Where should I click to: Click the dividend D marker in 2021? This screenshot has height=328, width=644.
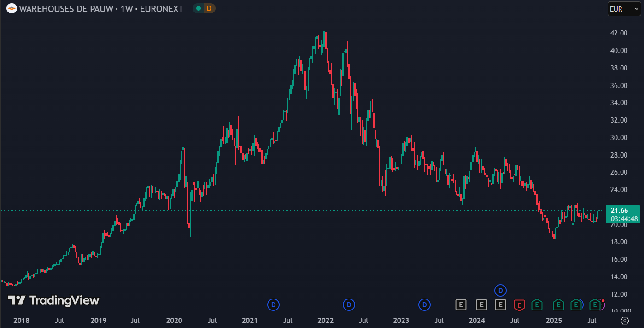pyautogui.click(x=274, y=305)
